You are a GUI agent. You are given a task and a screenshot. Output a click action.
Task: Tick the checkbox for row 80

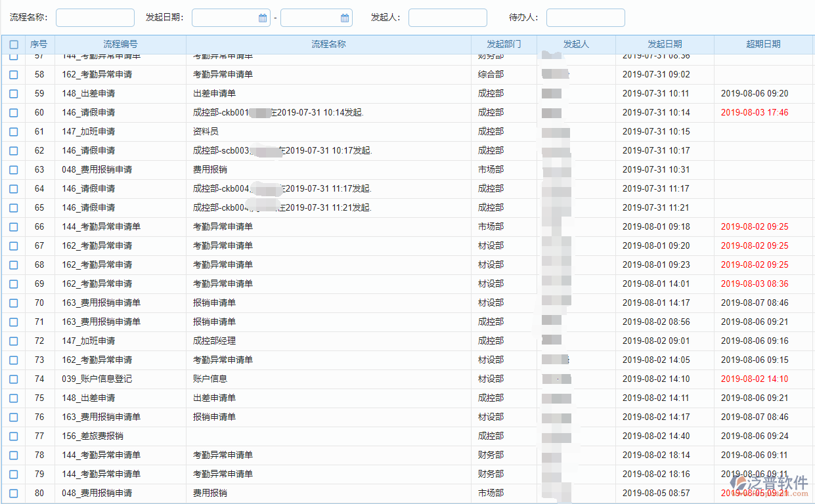click(x=14, y=493)
